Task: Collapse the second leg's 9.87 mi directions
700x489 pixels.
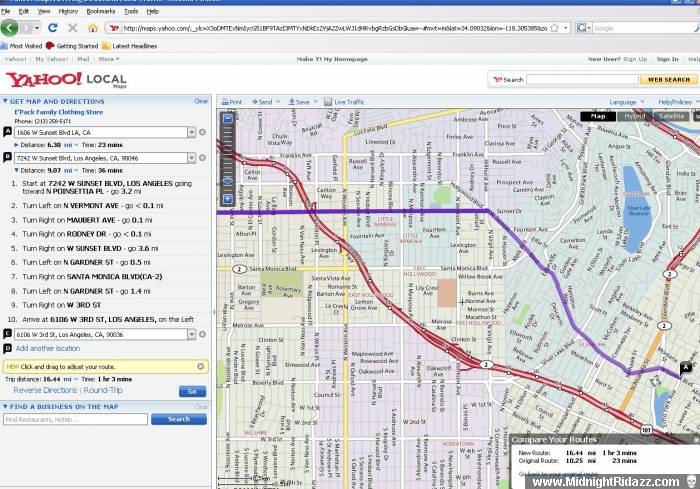Action: click(x=17, y=170)
